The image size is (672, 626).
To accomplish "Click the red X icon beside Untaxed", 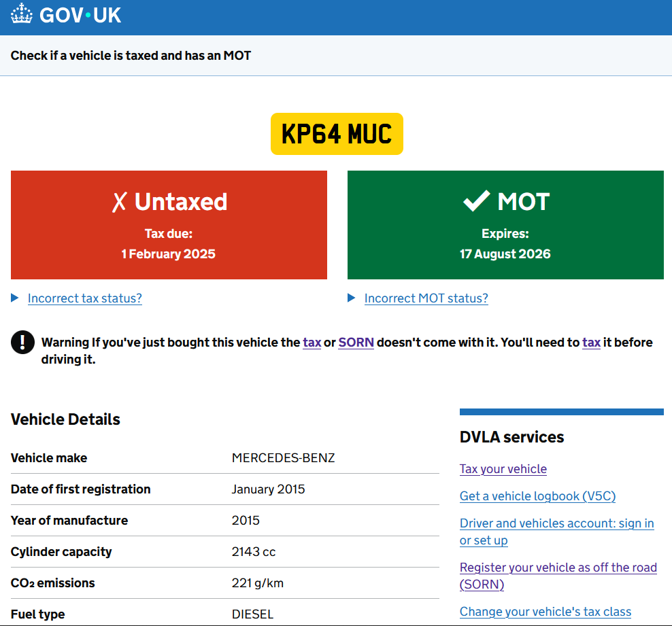I will [120, 202].
